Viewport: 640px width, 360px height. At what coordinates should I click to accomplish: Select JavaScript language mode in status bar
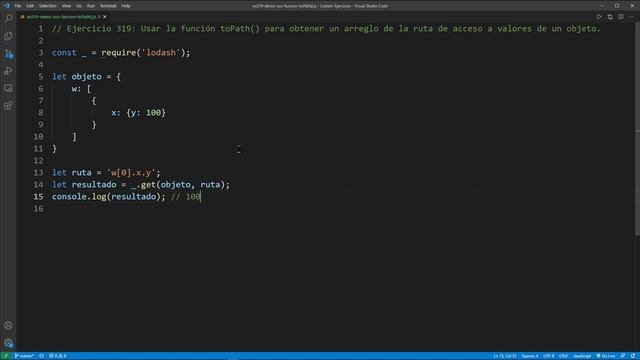tap(582, 356)
